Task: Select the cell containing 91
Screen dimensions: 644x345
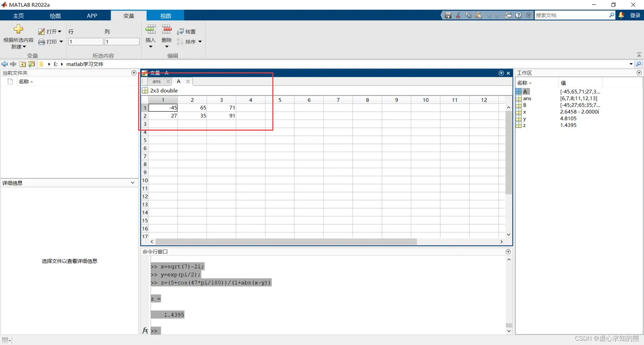Action: tap(221, 116)
